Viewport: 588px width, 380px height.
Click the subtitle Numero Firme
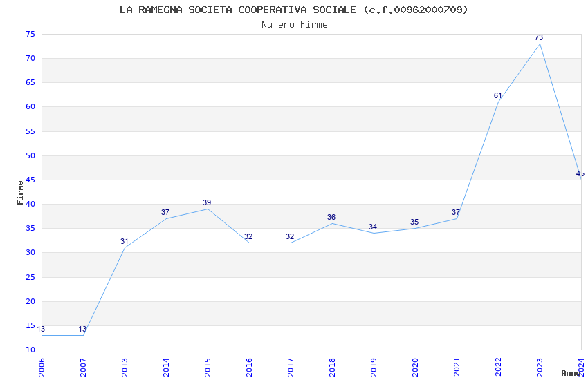coord(295,25)
